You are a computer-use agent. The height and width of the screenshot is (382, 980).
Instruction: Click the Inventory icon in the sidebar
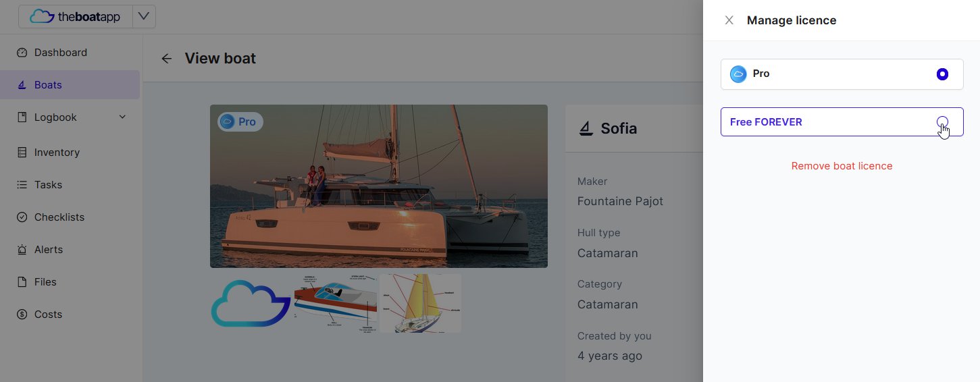(22, 153)
